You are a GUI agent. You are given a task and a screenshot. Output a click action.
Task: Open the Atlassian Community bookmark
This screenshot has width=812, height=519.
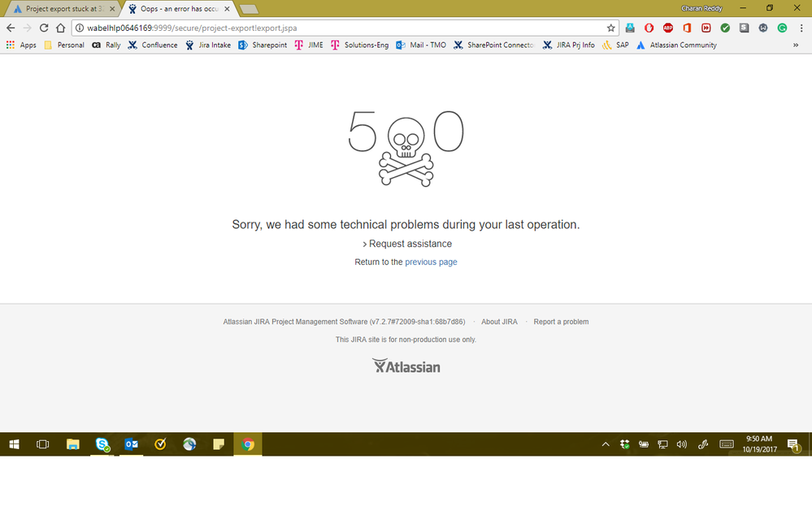[676, 45]
